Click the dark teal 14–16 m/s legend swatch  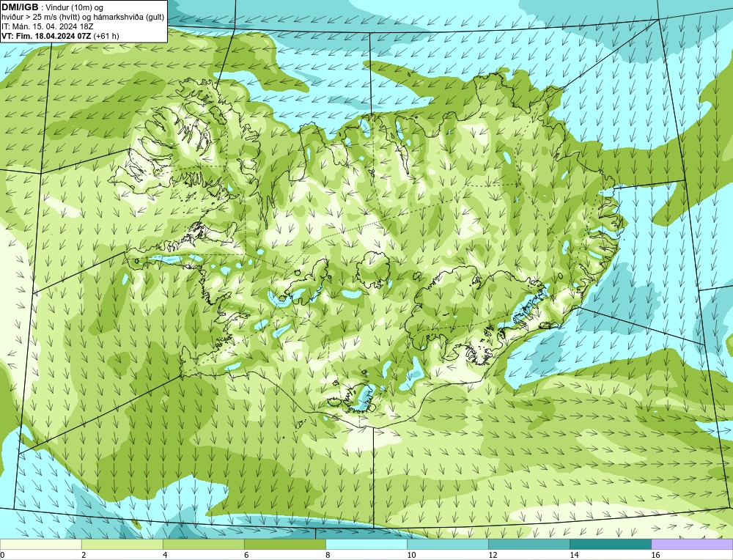click(x=610, y=544)
